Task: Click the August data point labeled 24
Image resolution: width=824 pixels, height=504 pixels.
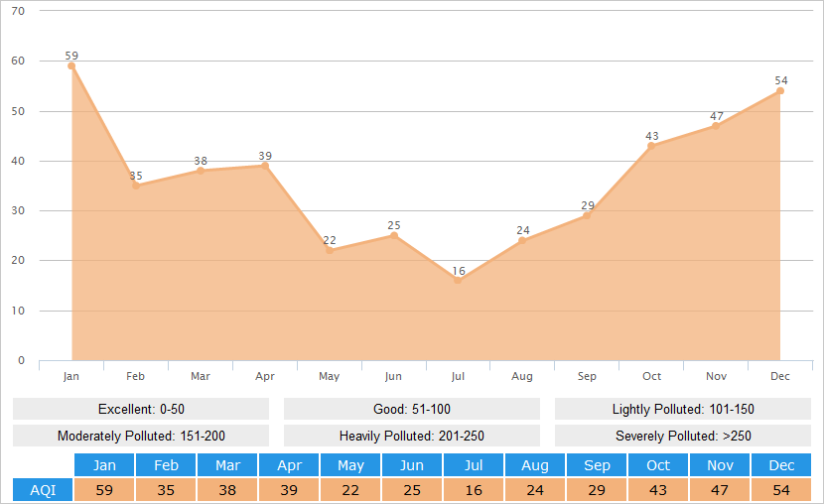Action: [522, 240]
